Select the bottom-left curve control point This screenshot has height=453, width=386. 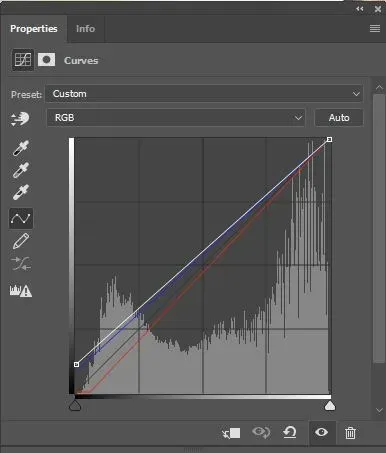[x=76, y=364]
